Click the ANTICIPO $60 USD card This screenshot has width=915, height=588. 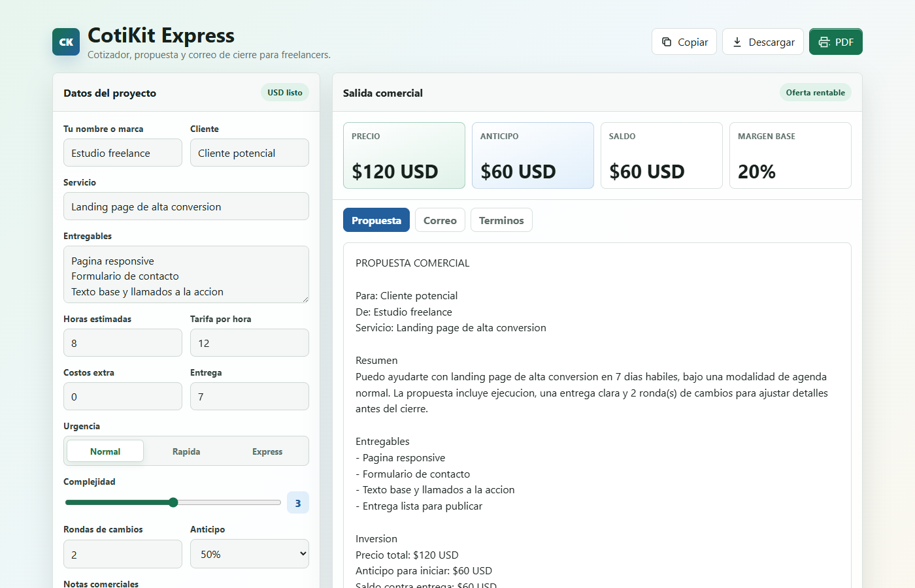[x=533, y=155]
